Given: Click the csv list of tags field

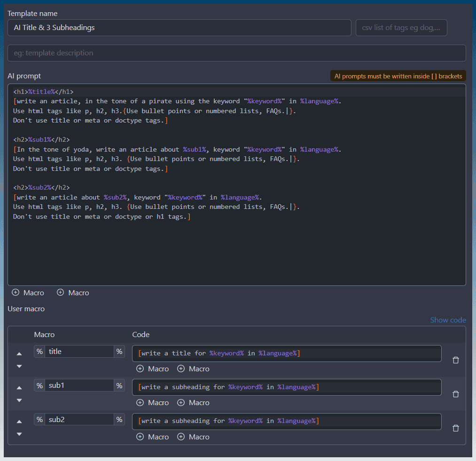Looking at the screenshot, I should pos(401,28).
